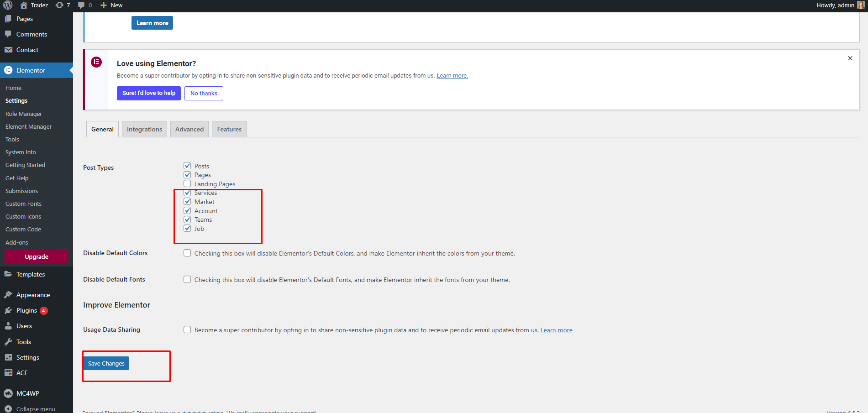Open Comments via its sidebar icon
The width and height of the screenshot is (868, 413).
click(x=8, y=34)
